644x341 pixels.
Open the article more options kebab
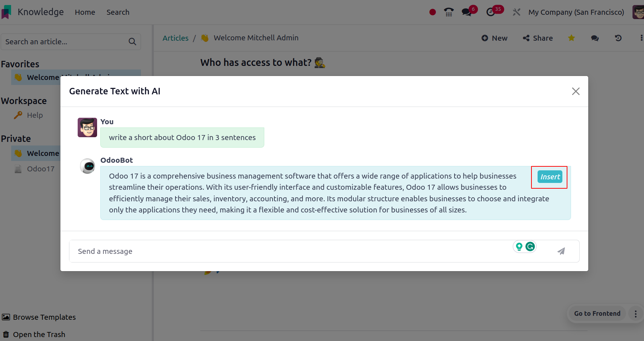pos(641,38)
